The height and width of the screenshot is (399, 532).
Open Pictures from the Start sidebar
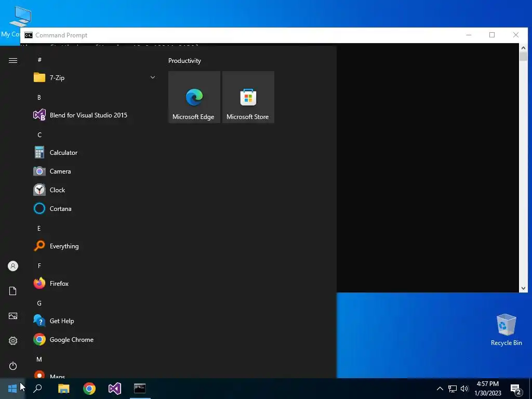point(13,316)
